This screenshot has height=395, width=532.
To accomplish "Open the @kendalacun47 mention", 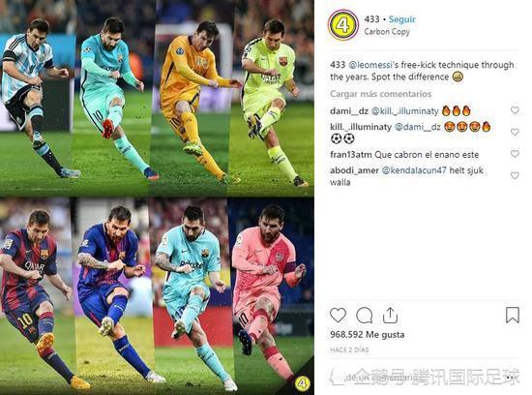I will click(414, 170).
